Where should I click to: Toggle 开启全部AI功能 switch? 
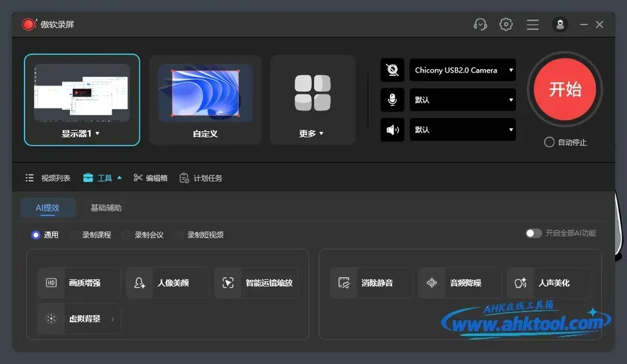(x=534, y=233)
